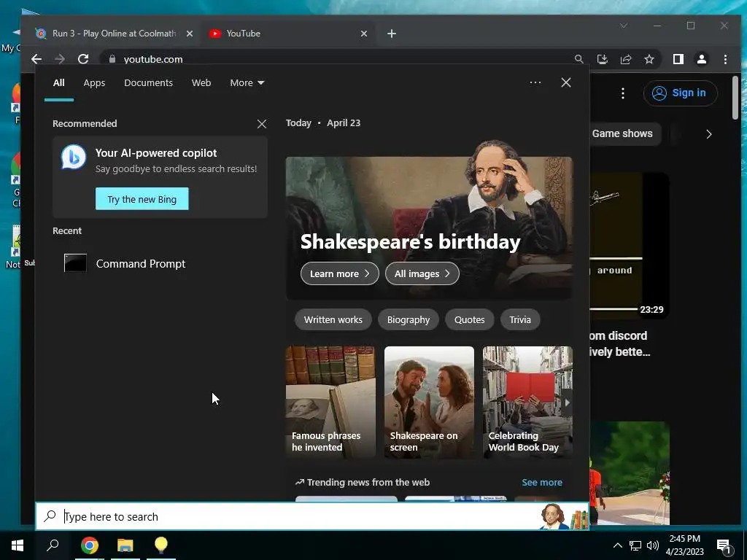Click Try the new Bing button
747x560 pixels.
pos(142,199)
